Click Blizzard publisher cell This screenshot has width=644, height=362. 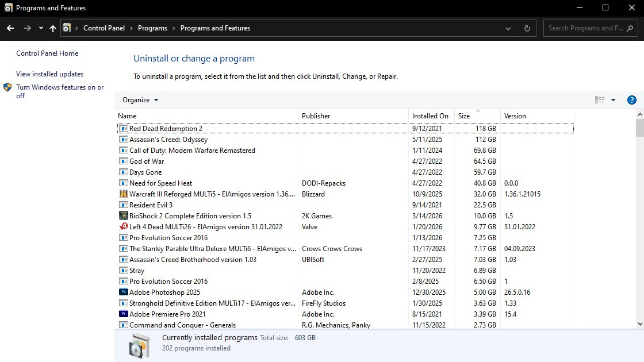point(313,194)
